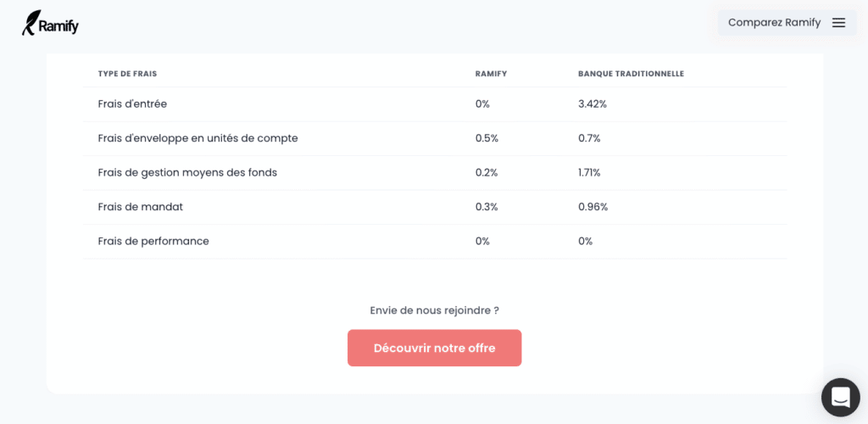Image resolution: width=868 pixels, height=424 pixels.
Task: Click Ramify's 0.3% mandate fee value
Action: tap(487, 207)
